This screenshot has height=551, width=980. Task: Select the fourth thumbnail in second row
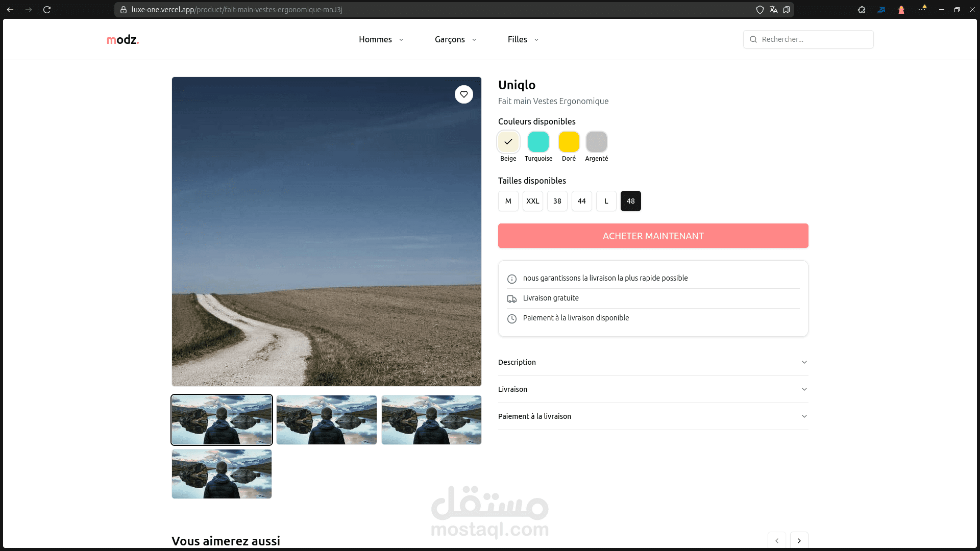click(x=222, y=474)
